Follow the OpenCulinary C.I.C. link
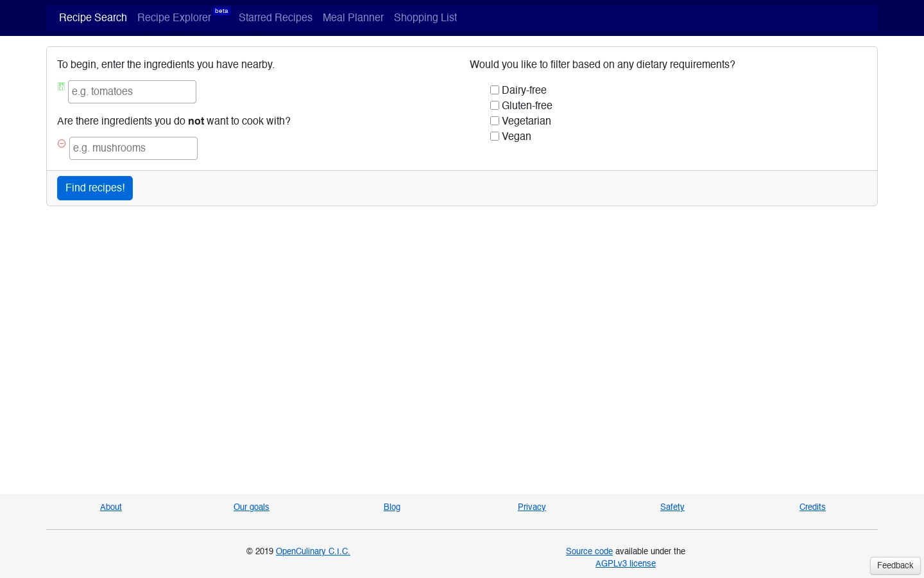The height and width of the screenshot is (578, 924). (x=313, y=551)
